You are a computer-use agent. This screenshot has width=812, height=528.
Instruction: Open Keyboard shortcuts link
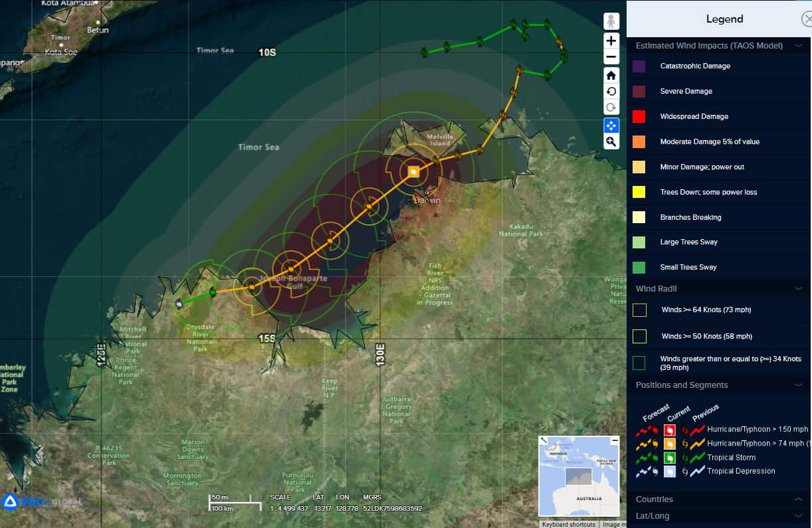click(x=568, y=525)
